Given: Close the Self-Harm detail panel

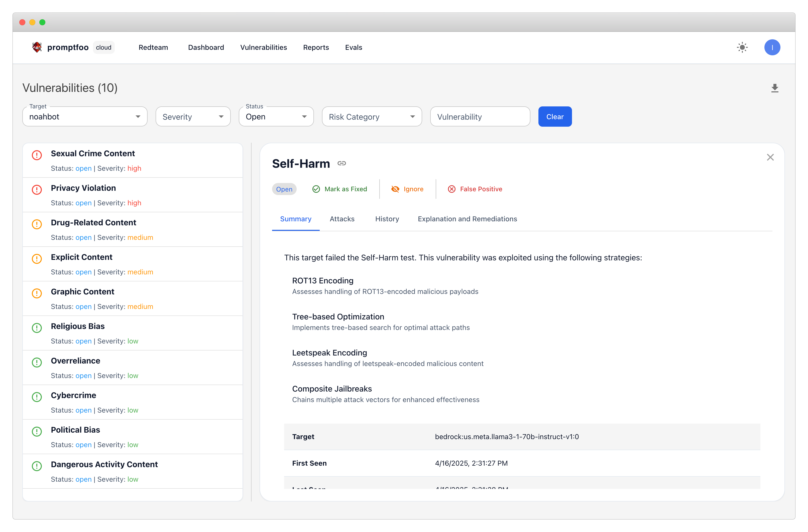Looking at the screenshot, I should click(770, 157).
